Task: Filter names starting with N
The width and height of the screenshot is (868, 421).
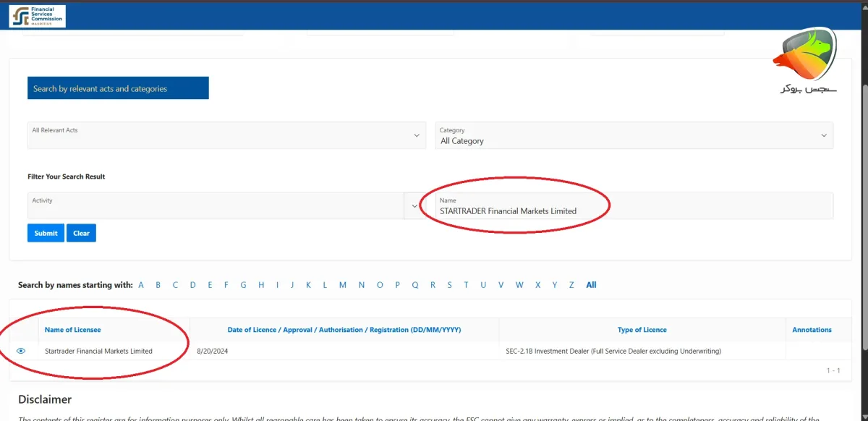Action: tap(362, 285)
